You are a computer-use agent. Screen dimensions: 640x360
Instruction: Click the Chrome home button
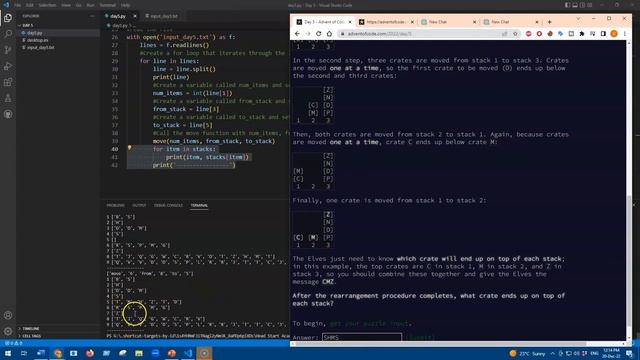pos(329,34)
